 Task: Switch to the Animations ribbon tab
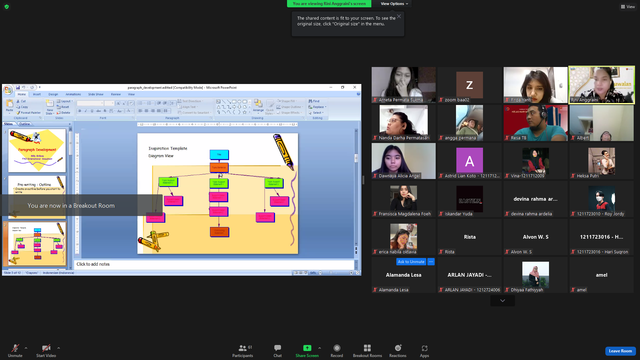click(73, 94)
